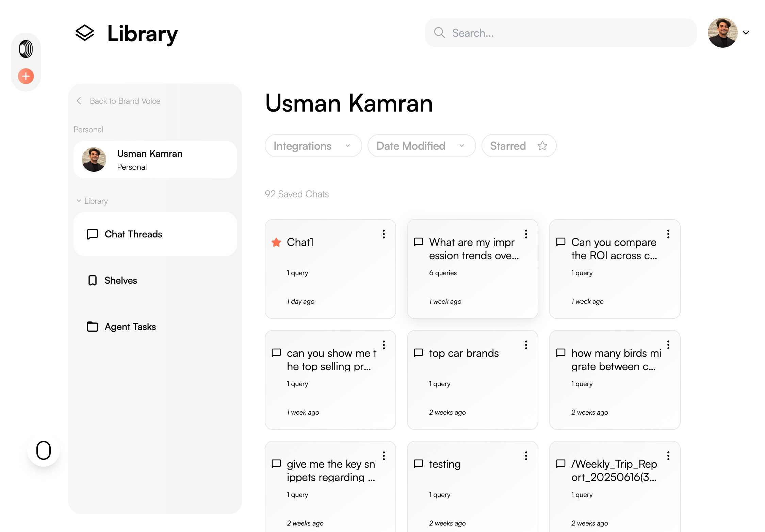Click the floating oval assistant button
765x532 pixels.
coord(44,450)
